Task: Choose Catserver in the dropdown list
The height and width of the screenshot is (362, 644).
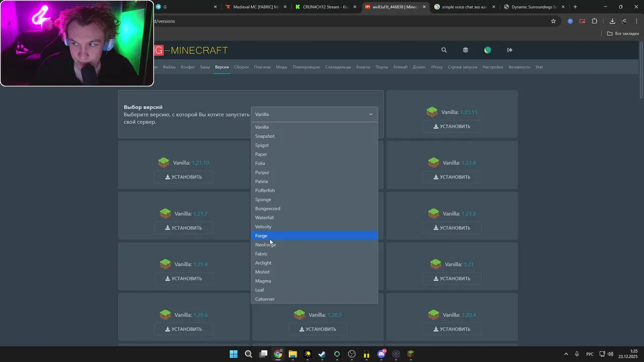Action: coord(314,299)
